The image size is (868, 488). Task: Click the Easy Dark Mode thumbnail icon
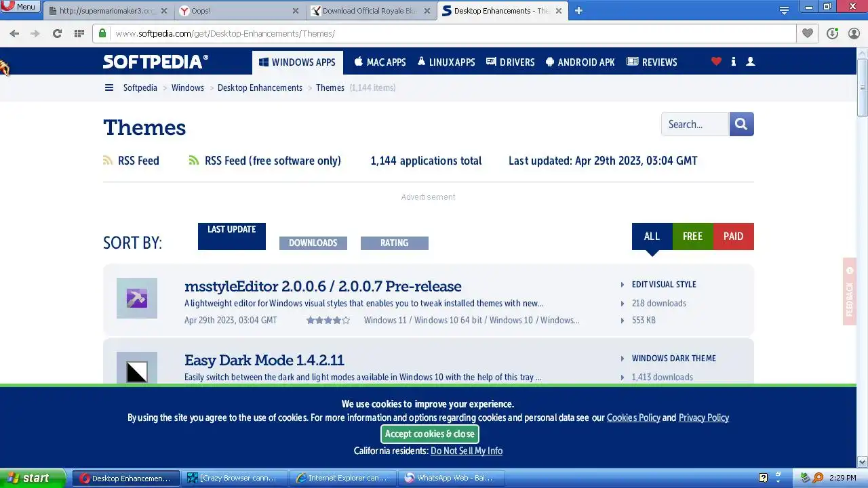coord(137,368)
